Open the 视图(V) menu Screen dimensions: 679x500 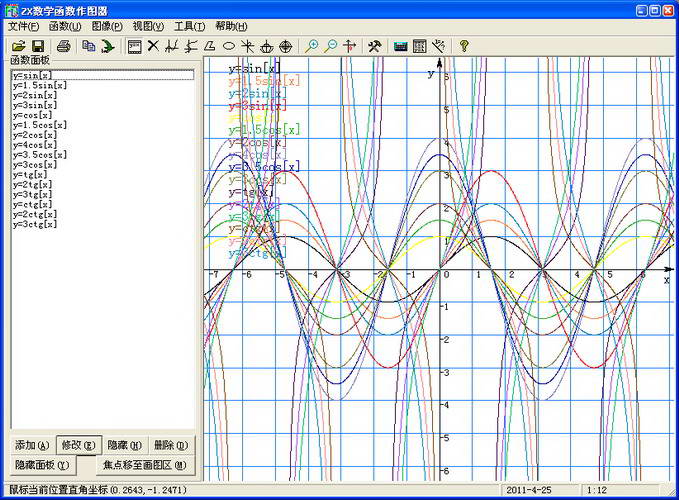(148, 26)
